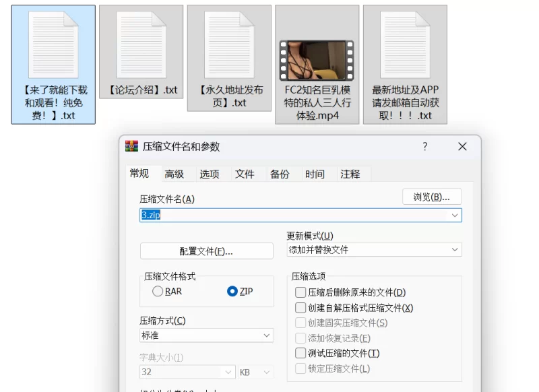Viewport: 539px width, 392px height.
Task: Close the 压缩文件名和参数 dialog
Action: click(462, 147)
